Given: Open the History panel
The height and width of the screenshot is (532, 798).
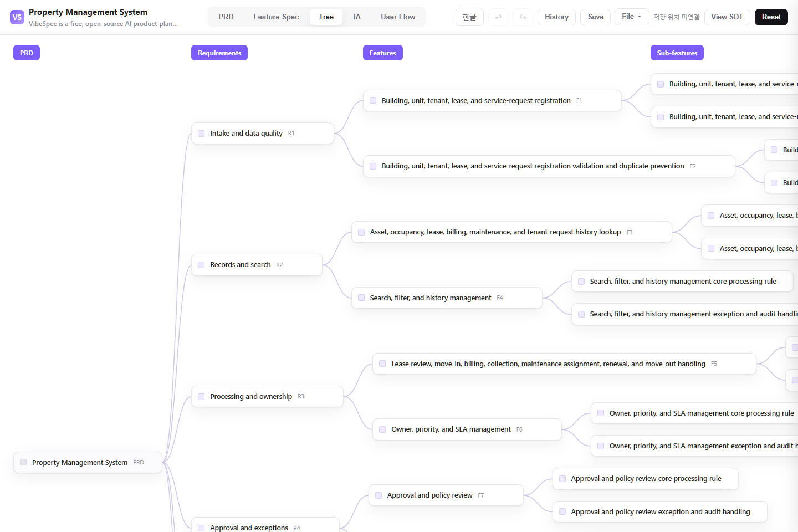Looking at the screenshot, I should 556,17.
